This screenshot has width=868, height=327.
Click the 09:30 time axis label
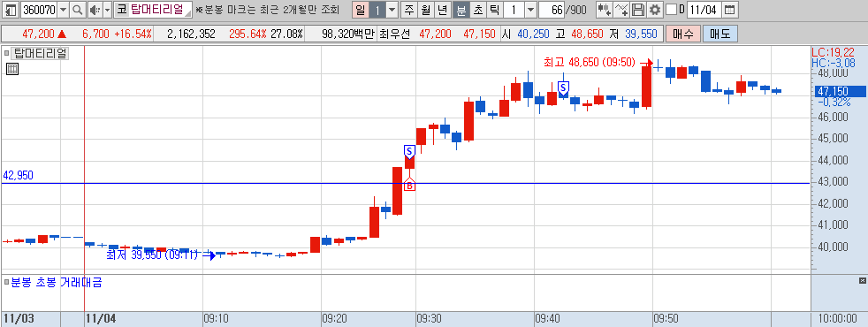point(429,319)
